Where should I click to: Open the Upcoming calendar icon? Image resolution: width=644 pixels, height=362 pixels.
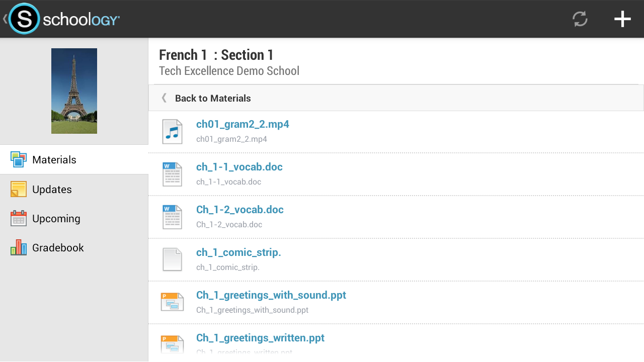pyautogui.click(x=18, y=218)
